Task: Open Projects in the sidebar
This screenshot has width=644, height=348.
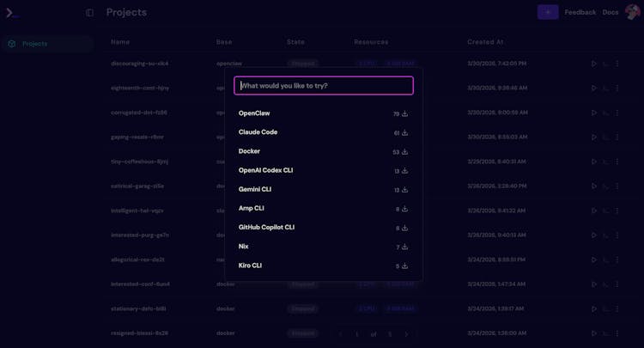Action: (x=34, y=44)
